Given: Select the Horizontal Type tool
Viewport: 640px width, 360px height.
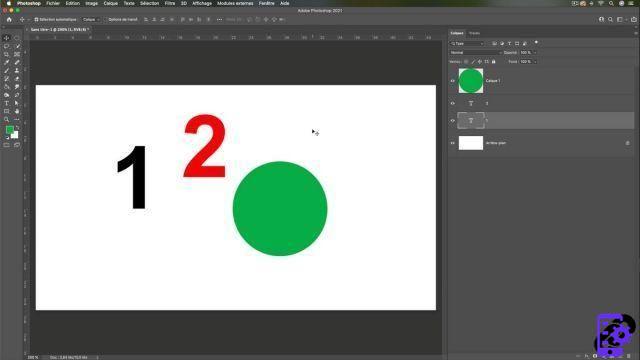Looking at the screenshot, I should click(x=7, y=103).
